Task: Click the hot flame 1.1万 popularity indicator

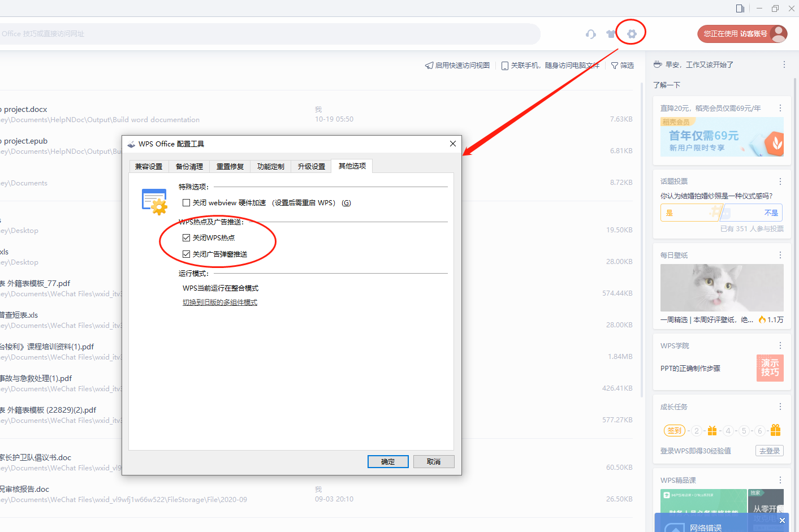Action: (x=771, y=320)
